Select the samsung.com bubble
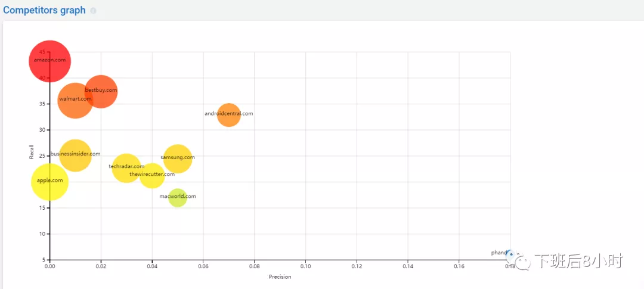 pyautogui.click(x=178, y=159)
